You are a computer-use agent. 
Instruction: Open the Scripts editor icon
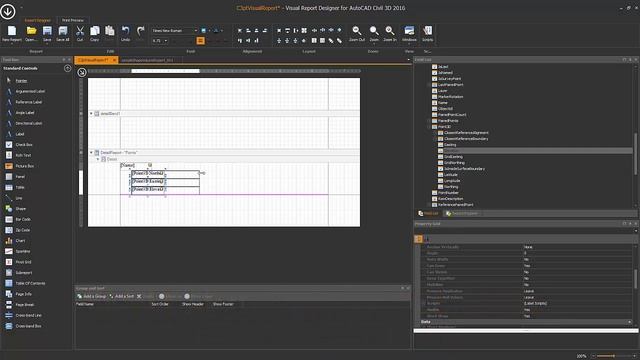(427, 33)
